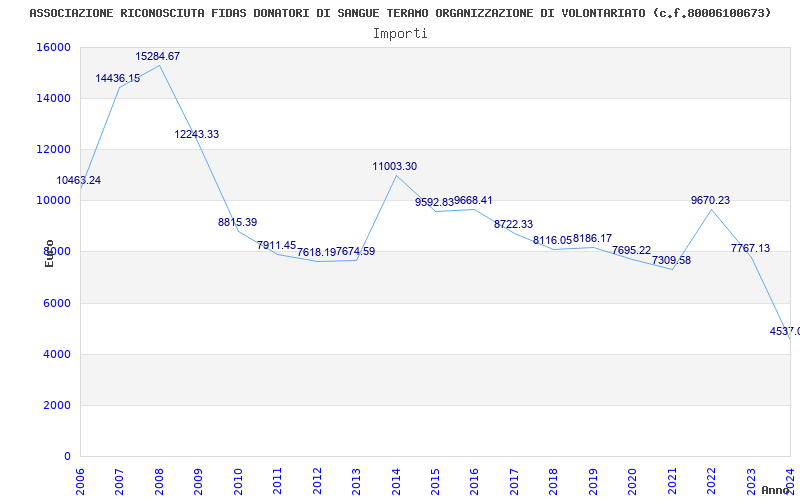Click the 11003.30 data label
The height and width of the screenshot is (500, 800).
click(395, 166)
